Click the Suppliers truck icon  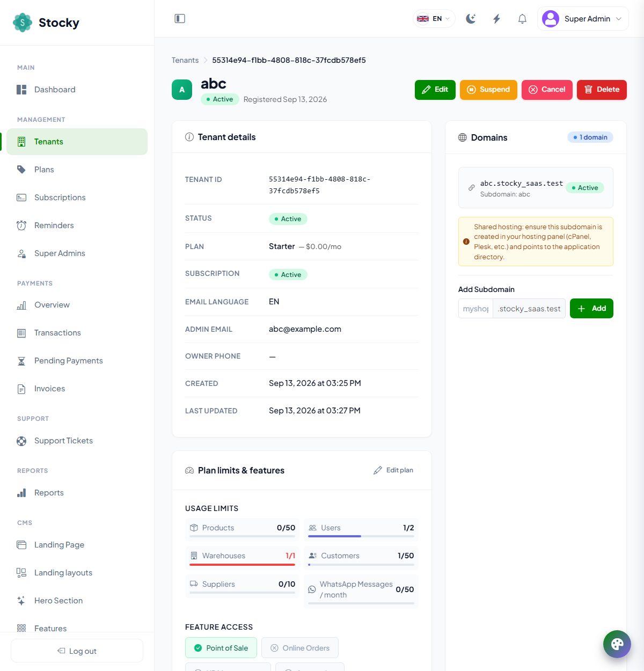coord(194,584)
